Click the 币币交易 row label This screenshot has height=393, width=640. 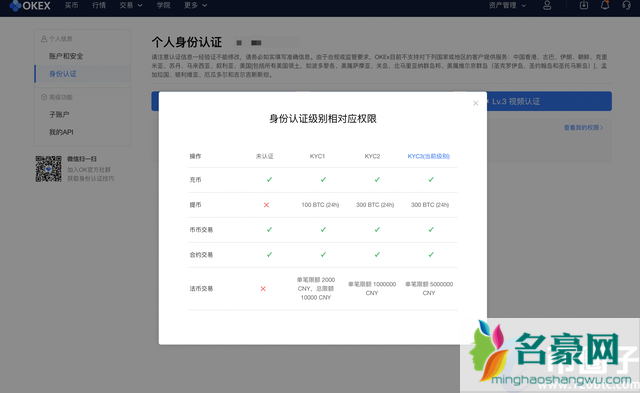click(x=201, y=230)
